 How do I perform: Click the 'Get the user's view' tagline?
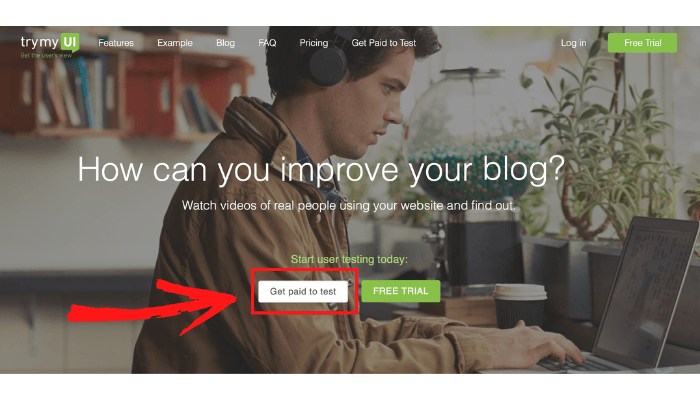tap(46, 55)
